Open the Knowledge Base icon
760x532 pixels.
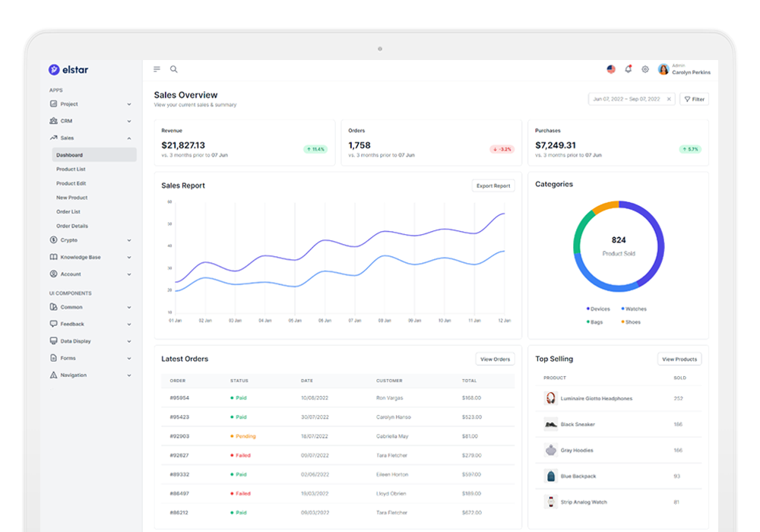pos(53,257)
